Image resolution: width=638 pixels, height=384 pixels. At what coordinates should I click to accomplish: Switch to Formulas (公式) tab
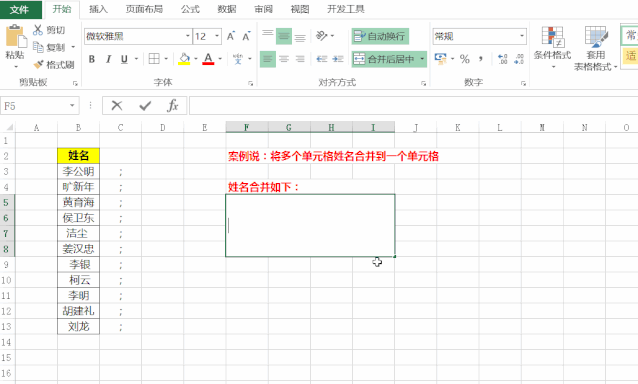(190, 9)
